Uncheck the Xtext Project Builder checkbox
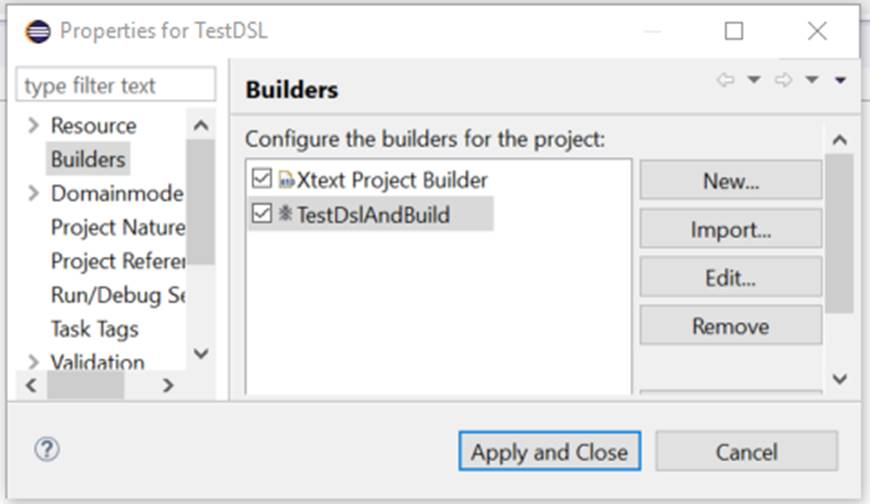870x504 pixels. click(262, 181)
